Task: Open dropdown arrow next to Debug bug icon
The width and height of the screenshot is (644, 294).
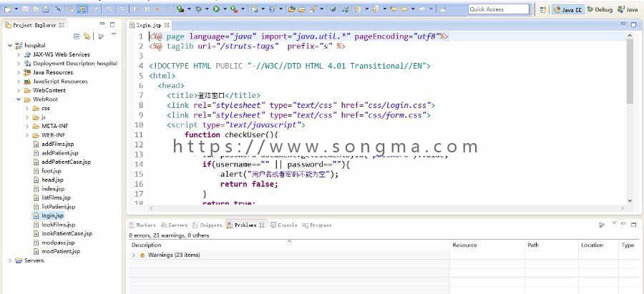Action: 207,9
